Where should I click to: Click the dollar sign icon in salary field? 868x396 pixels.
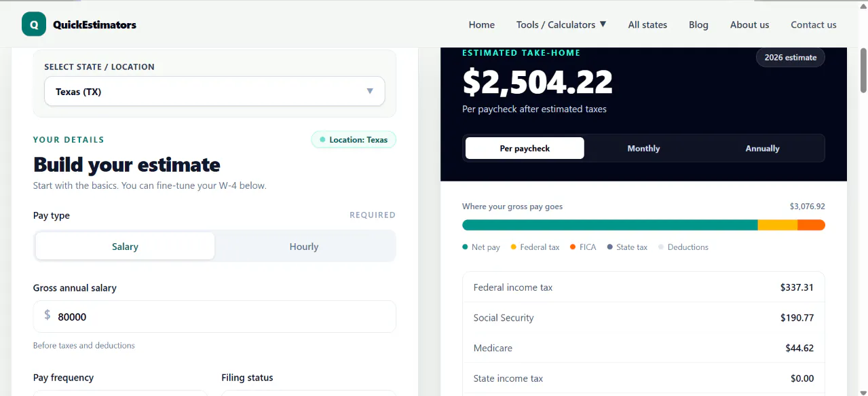(x=48, y=315)
